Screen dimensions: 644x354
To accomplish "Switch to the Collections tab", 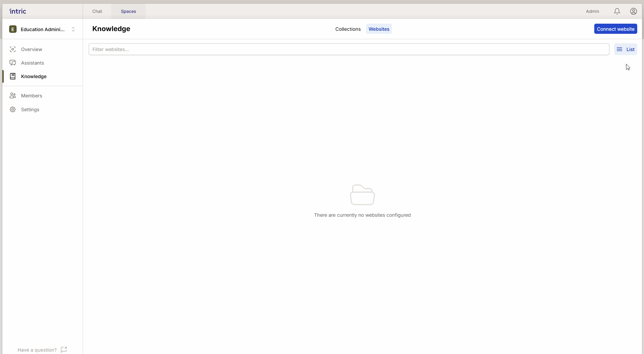I will pos(348,29).
